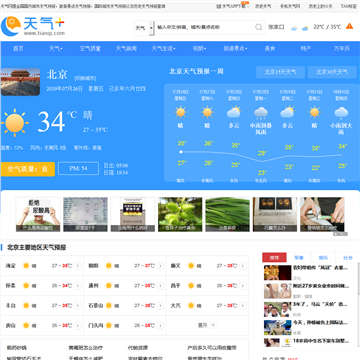Image resolution: width=360 pixels, height=360 pixels.
Task: Open 空气质量 in the navigation bar
Action: [90, 49]
